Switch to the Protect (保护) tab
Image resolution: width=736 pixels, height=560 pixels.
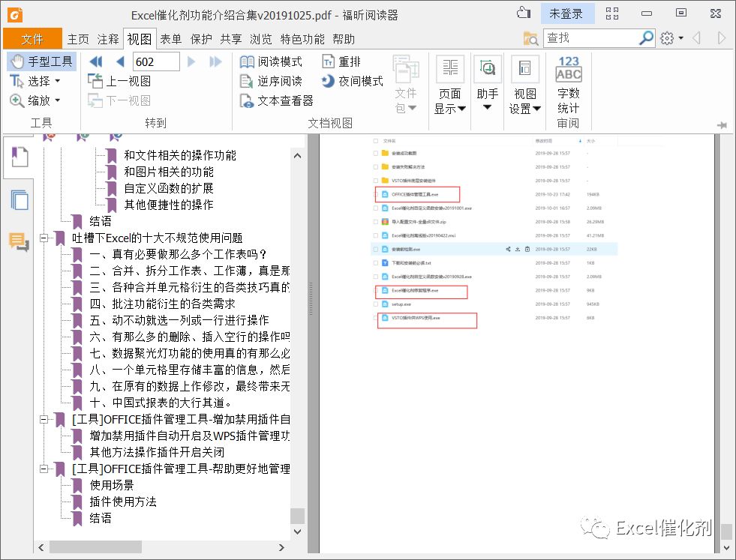point(201,39)
